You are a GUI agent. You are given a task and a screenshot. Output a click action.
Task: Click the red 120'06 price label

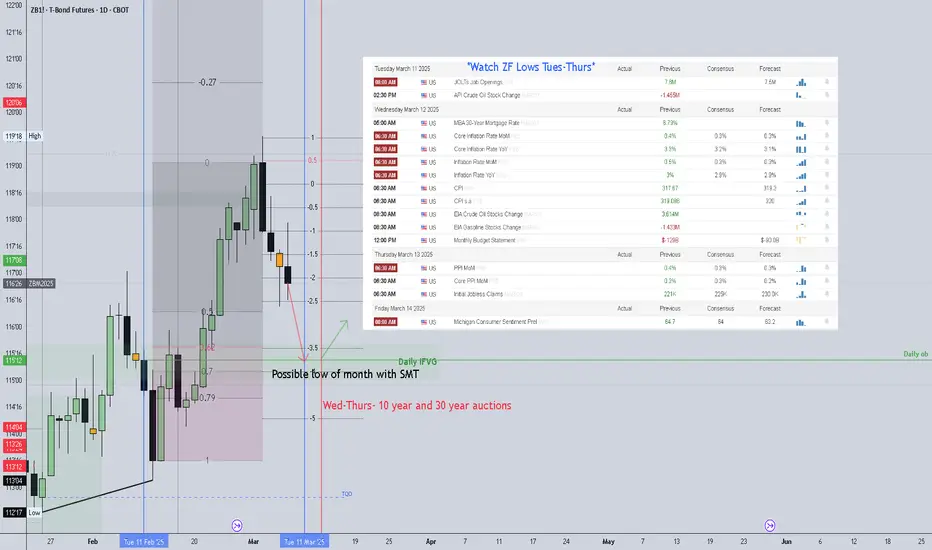pos(14,103)
